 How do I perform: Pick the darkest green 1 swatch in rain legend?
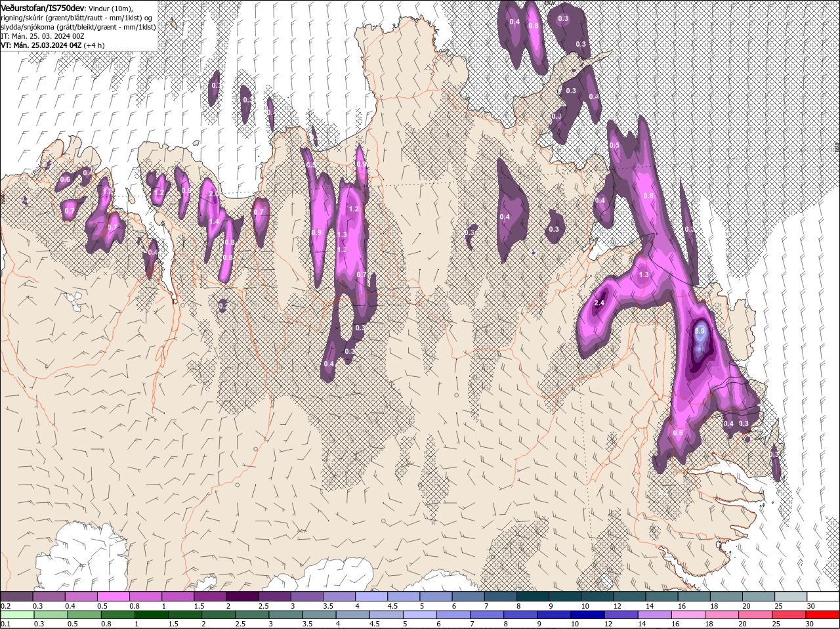[151, 615]
